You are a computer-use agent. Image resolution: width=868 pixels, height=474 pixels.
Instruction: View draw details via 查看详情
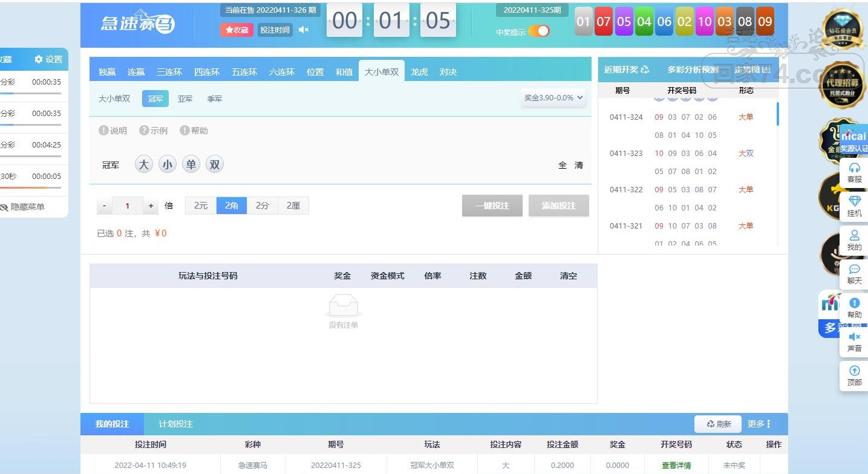click(676, 466)
